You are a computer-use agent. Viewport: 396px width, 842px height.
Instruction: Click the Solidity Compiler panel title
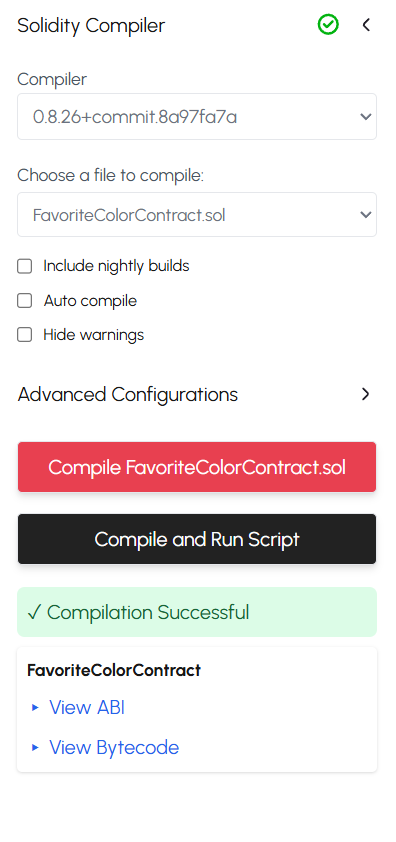tap(91, 25)
